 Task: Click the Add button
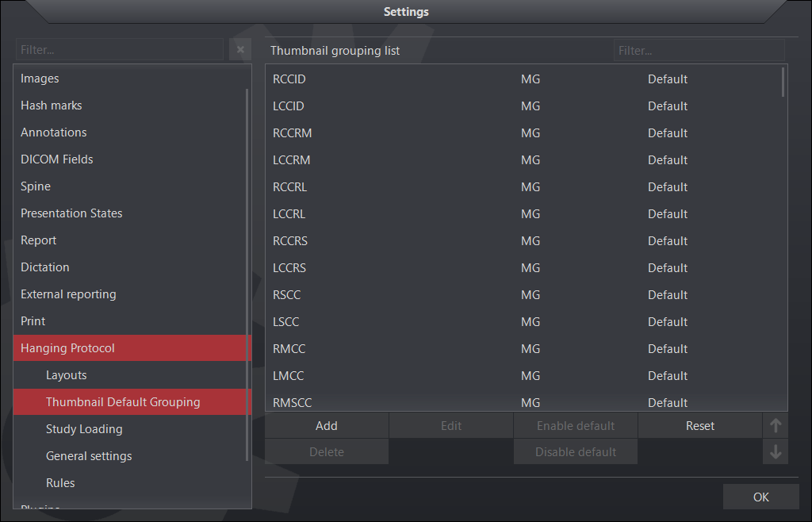[x=327, y=426]
